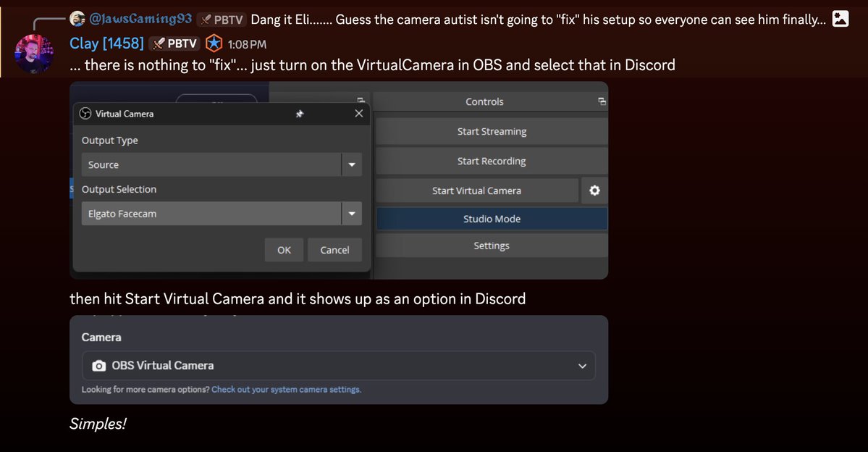Click the Output Type dropdown arrow
This screenshot has height=452, width=868.
click(352, 164)
